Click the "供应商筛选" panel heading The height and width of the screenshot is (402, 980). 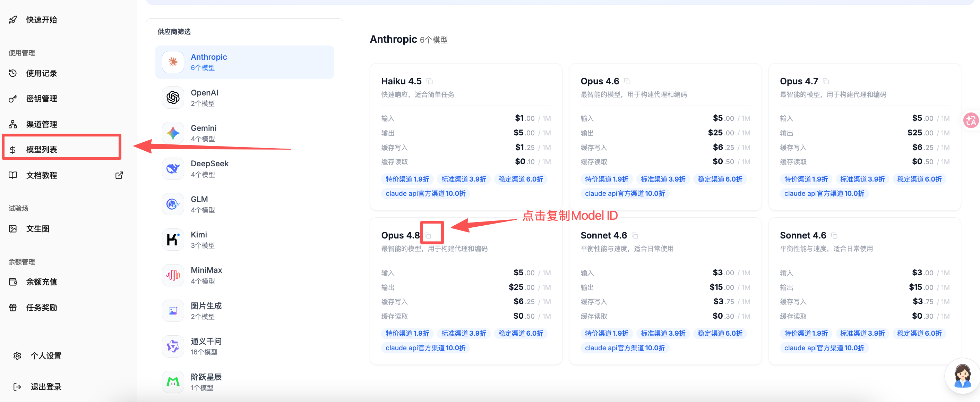(174, 32)
